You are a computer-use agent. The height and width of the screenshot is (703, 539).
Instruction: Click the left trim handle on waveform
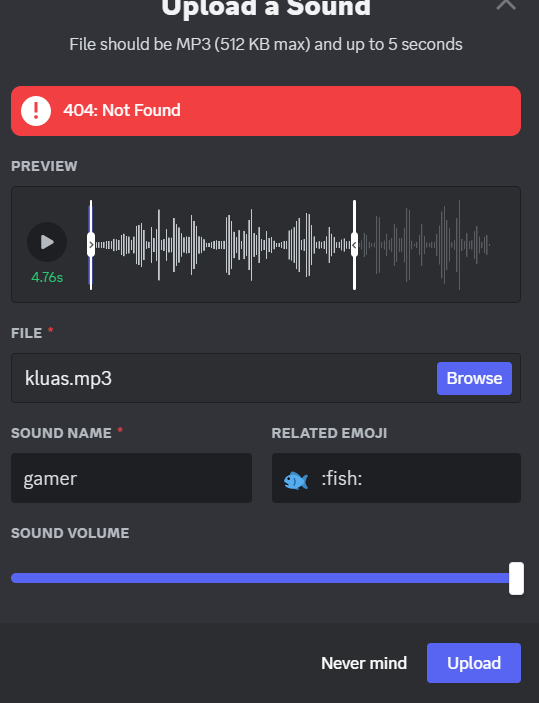pos(91,245)
